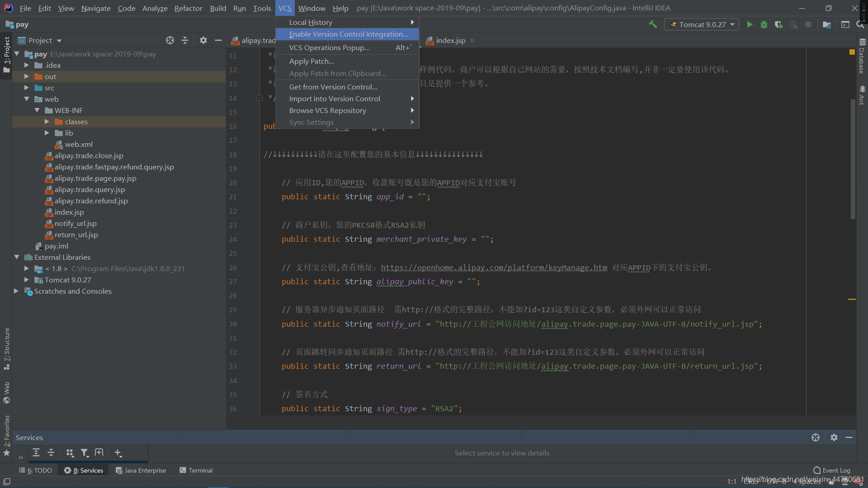
Task: Click Open in New Tab Services icon
Action: (x=99, y=452)
